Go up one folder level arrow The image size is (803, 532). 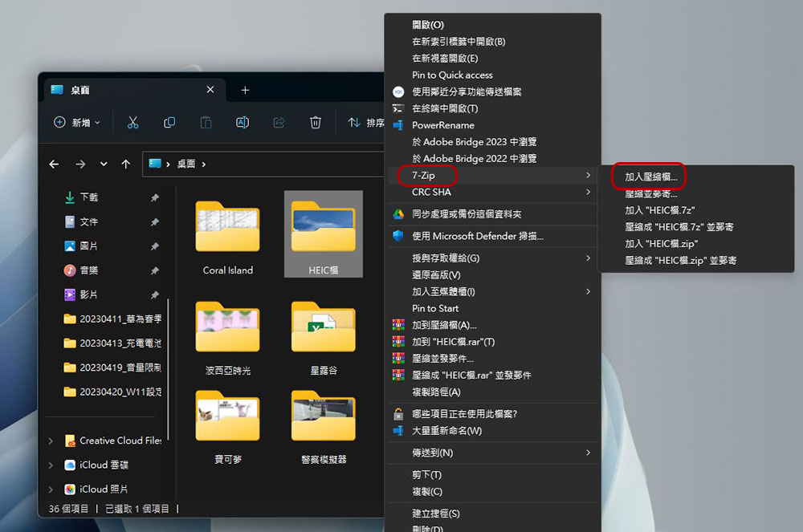coord(125,164)
